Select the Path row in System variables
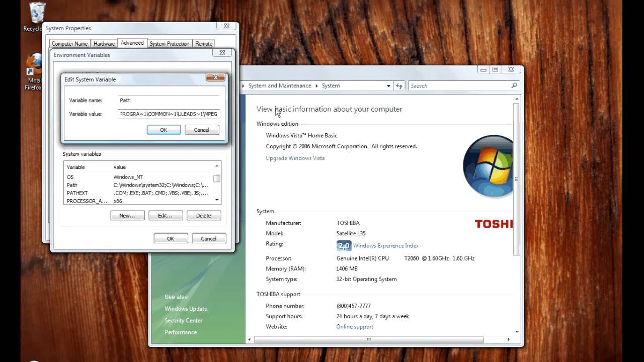 138,185
